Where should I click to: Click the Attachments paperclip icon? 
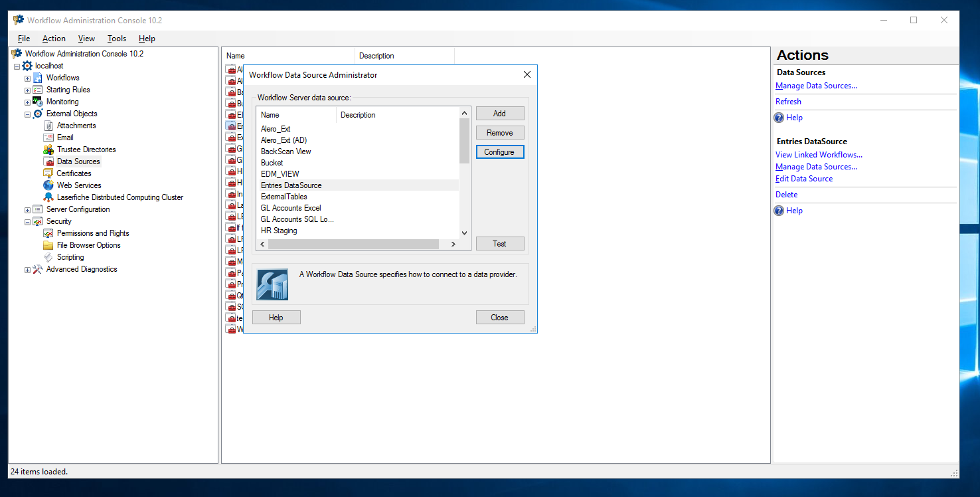click(x=48, y=126)
